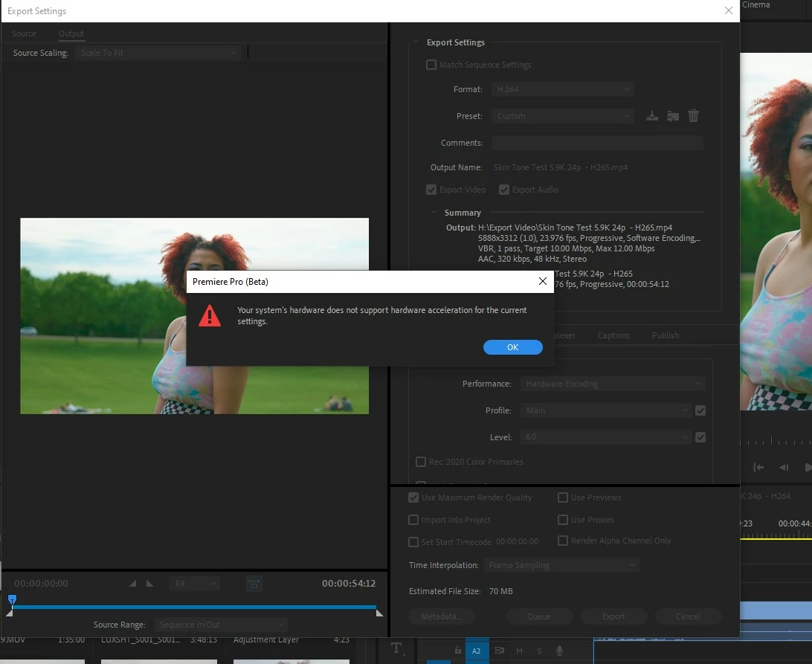Click the Export button
Viewport: 812px width, 664px height.
pos(613,616)
